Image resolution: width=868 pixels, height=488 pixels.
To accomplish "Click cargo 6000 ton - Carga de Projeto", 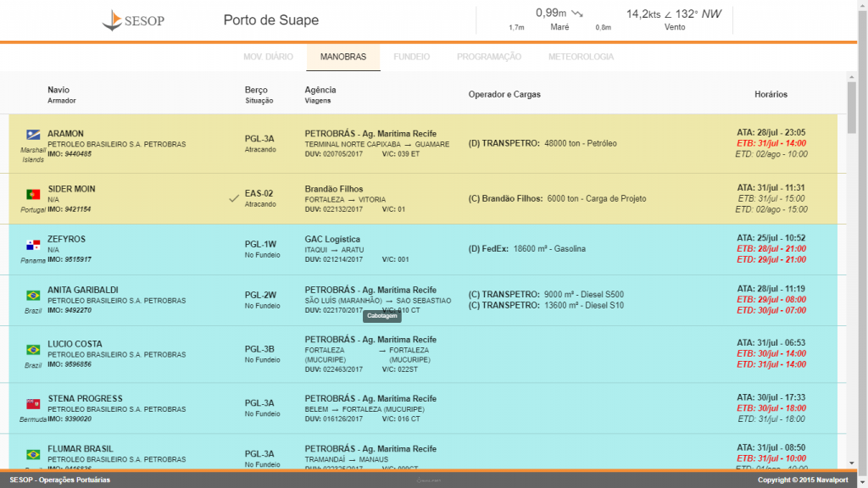I will click(597, 198).
